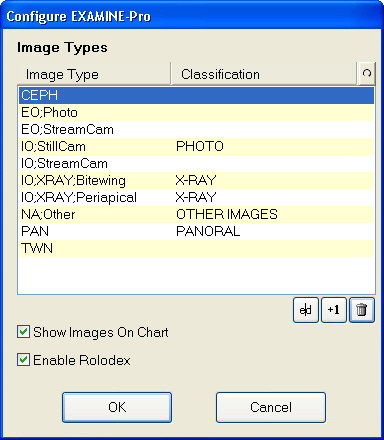
Task: Select the IO;StillCam row
Action: 196,146
